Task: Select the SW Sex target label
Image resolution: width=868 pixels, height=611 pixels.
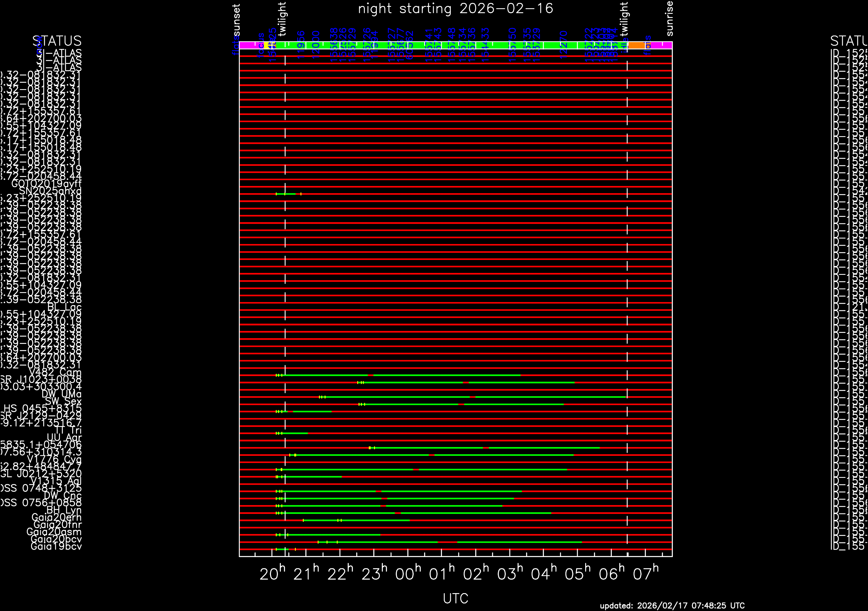Action: 63,401
